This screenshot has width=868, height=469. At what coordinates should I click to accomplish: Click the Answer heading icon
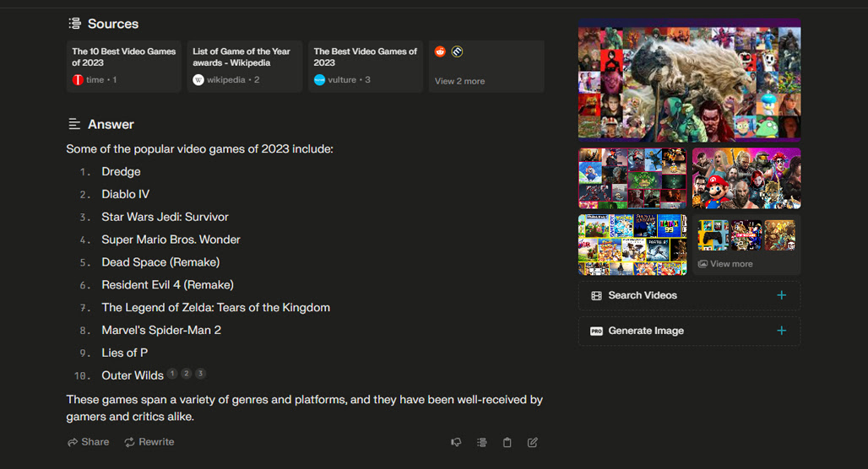pyautogui.click(x=74, y=124)
